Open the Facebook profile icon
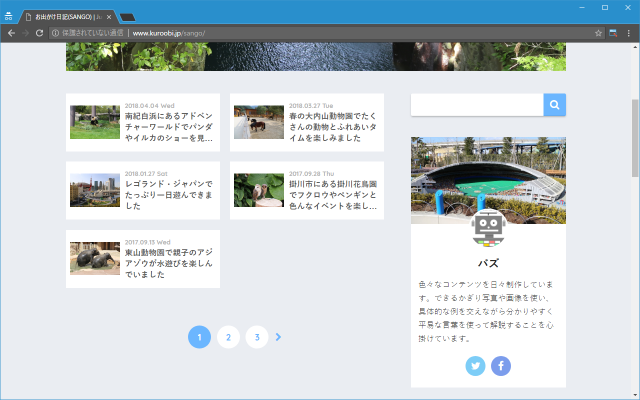Screen dimensions: 640x400 [501, 366]
